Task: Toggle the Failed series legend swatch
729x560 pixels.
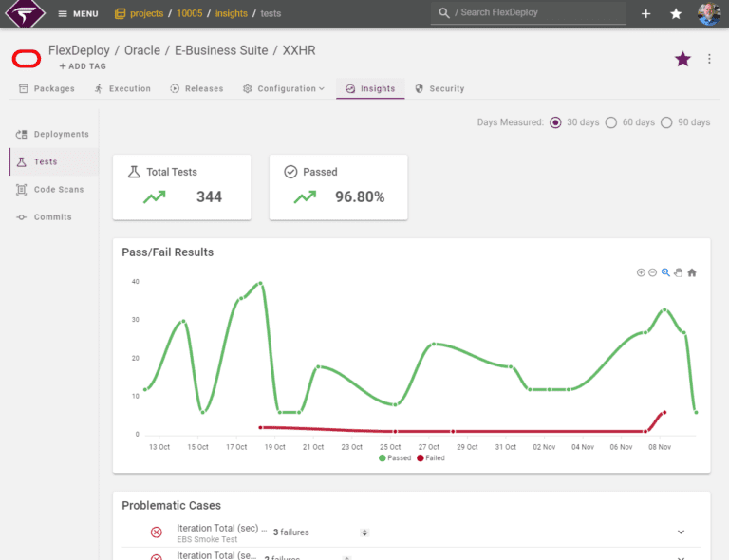Action: [421, 458]
